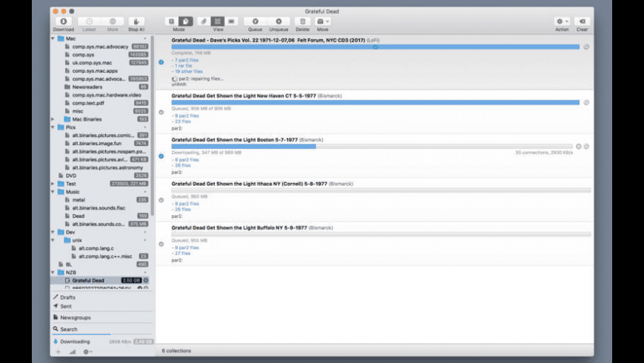Click the sidebar vertical scrollbar
The image size is (644, 363).
pyautogui.click(x=152, y=125)
